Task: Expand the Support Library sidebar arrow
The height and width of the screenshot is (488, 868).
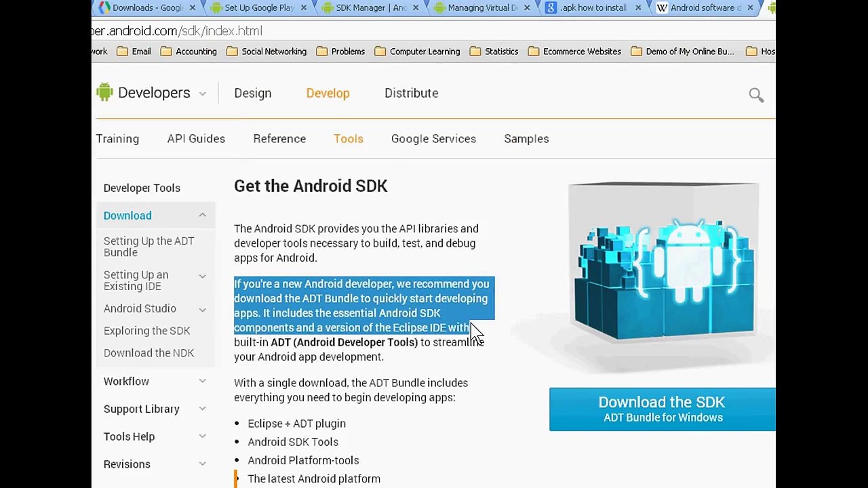Action: [x=202, y=409]
